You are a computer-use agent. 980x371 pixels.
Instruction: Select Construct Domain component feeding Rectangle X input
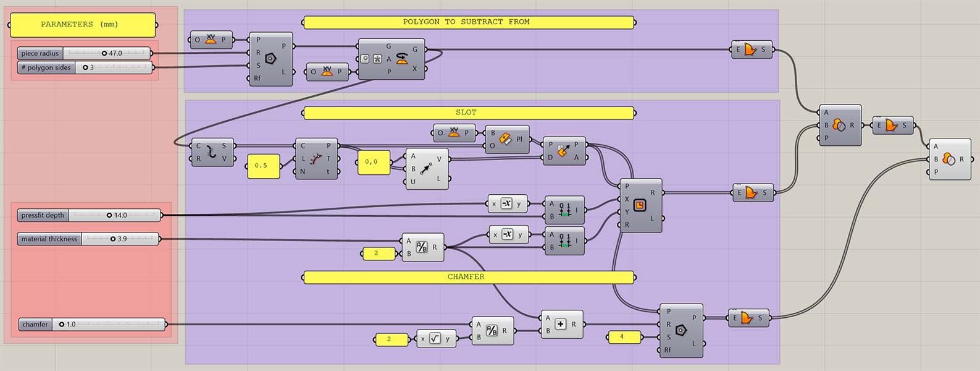pyautogui.click(x=564, y=210)
